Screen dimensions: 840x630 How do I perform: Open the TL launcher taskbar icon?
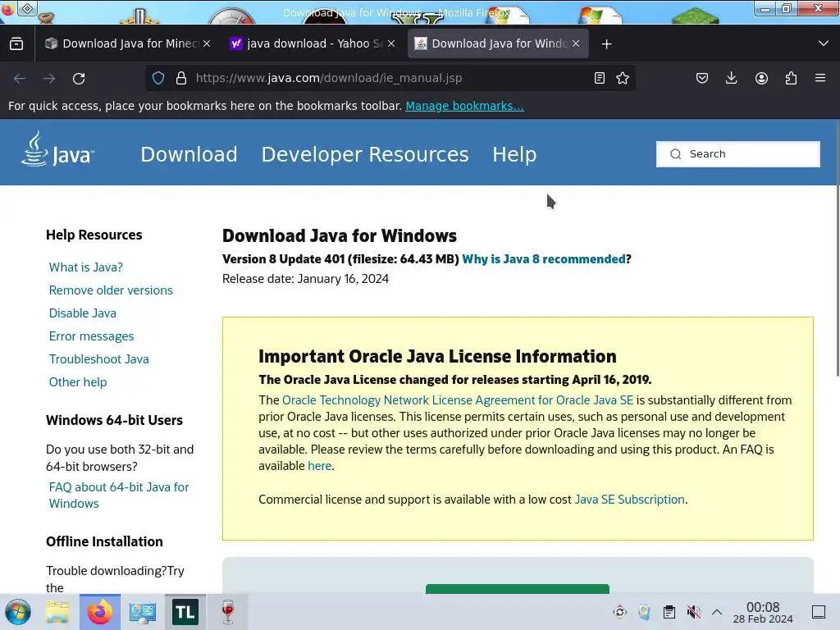click(185, 612)
